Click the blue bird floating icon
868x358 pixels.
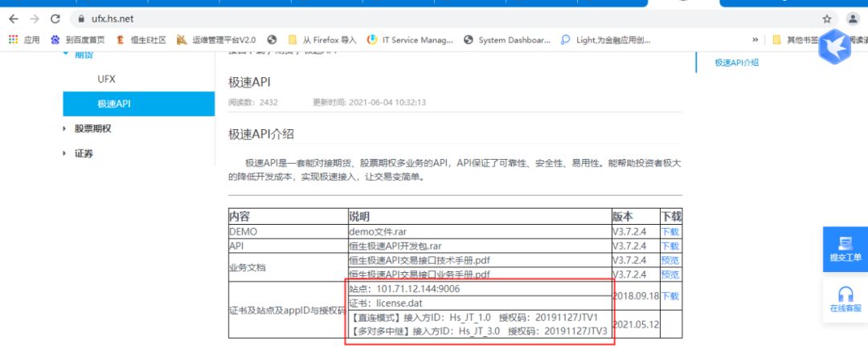834,47
